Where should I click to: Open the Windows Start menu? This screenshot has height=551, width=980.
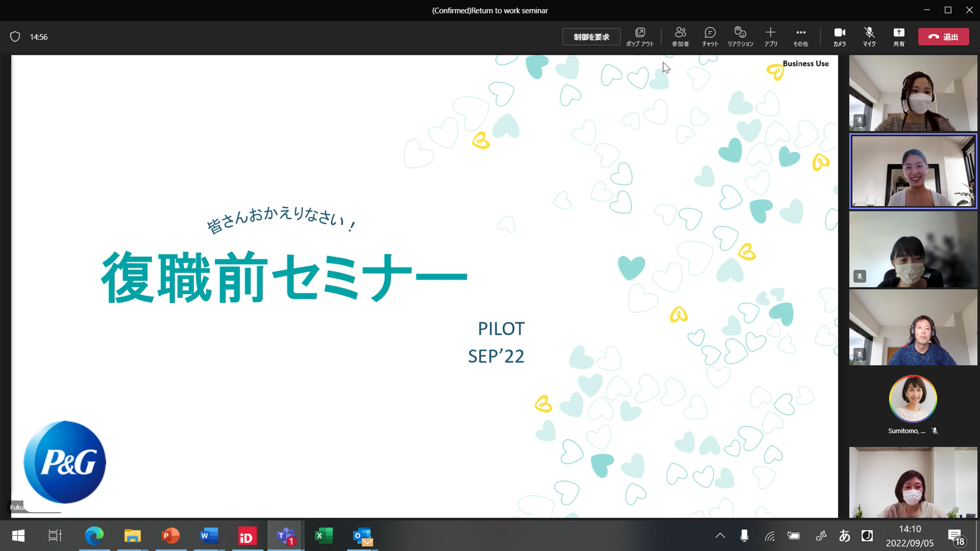point(18,536)
